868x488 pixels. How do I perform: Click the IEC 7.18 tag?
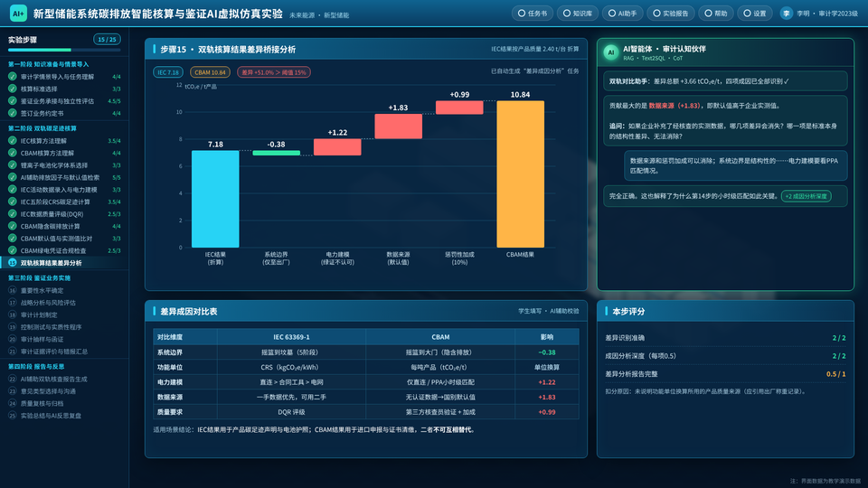(168, 72)
